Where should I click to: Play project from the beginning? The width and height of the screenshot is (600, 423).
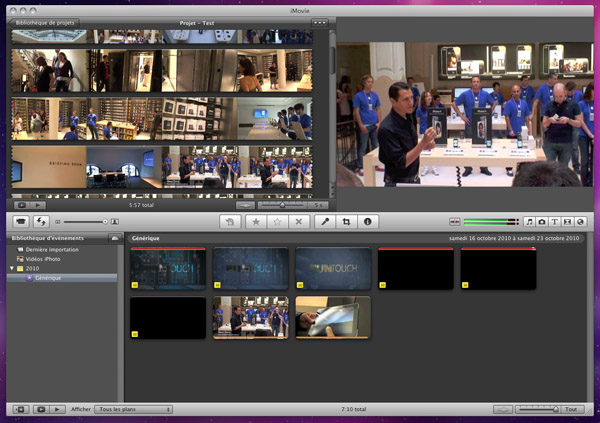click(x=38, y=205)
